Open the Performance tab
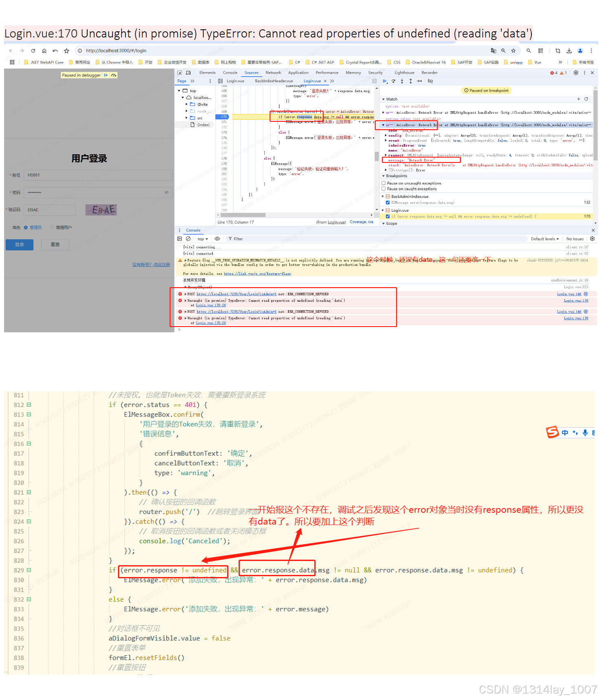Viewport: 599px width, 700px height. click(327, 72)
